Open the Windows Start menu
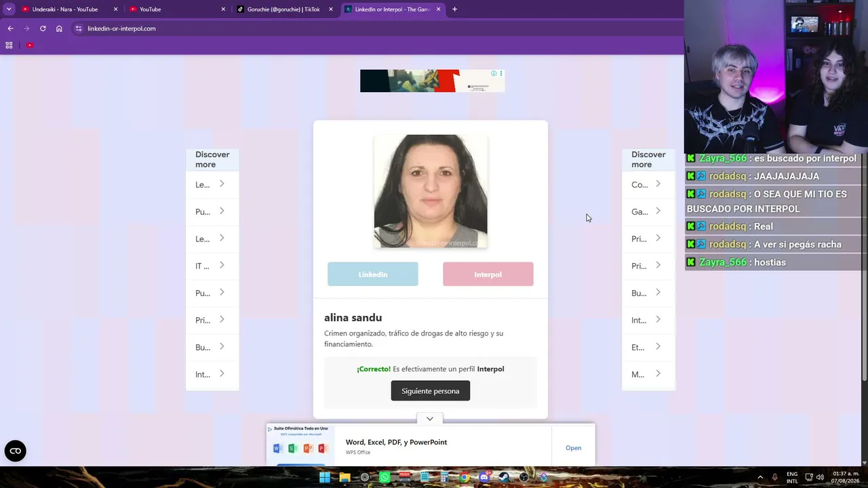Viewport: 868px width, 488px height. pos(325,477)
